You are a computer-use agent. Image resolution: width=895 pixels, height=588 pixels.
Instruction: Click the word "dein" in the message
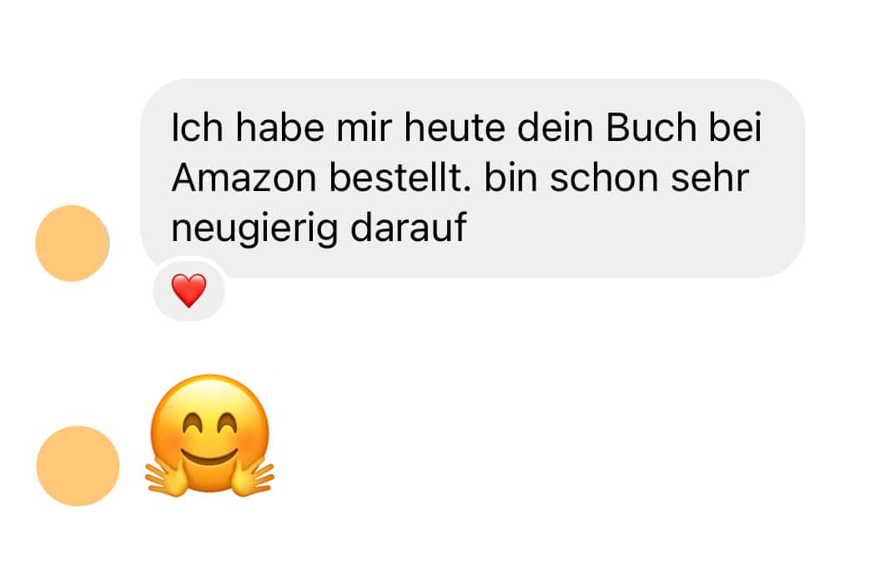(556, 128)
